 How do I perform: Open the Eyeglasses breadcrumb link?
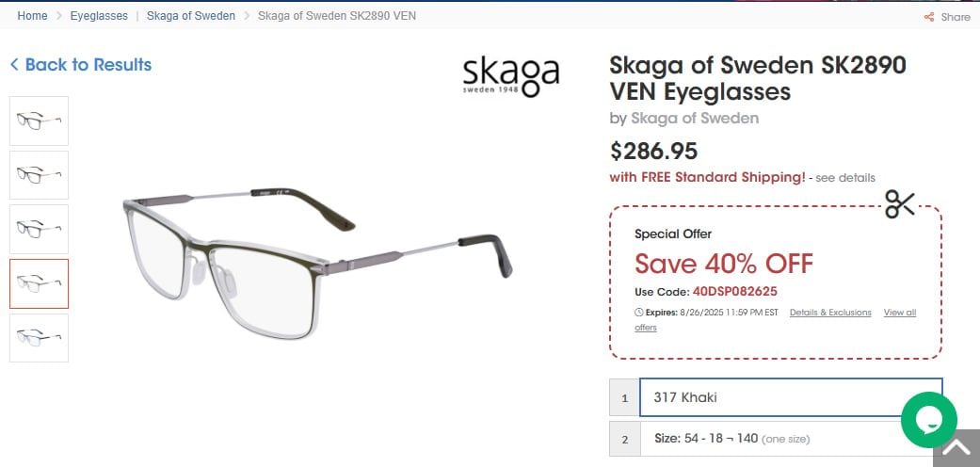(x=98, y=16)
